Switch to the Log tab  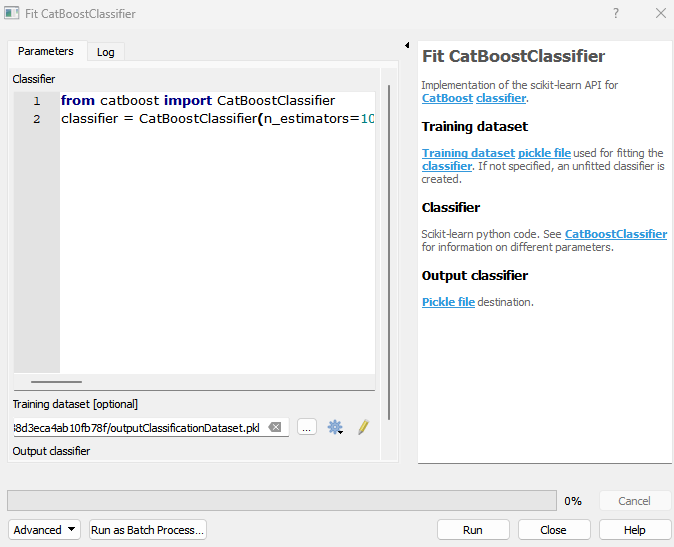pos(105,52)
